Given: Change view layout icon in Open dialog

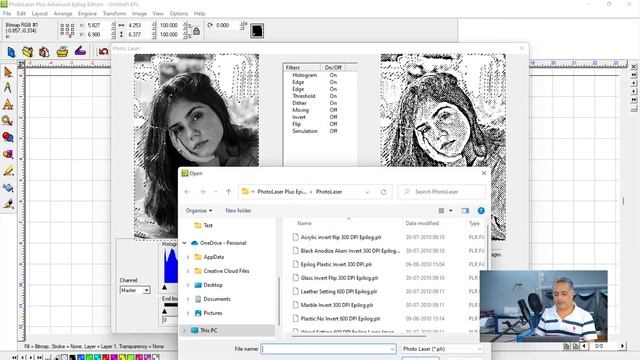Looking at the screenshot, I should pos(441,211).
